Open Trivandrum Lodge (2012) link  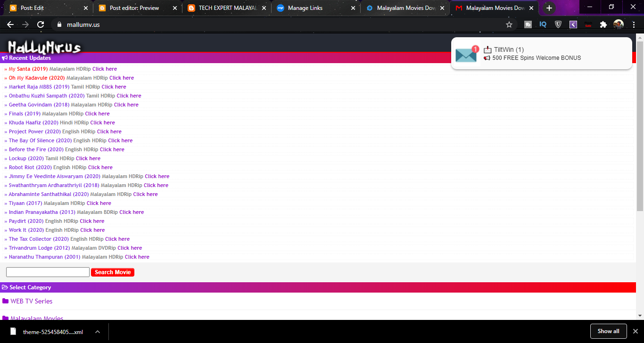click(39, 248)
